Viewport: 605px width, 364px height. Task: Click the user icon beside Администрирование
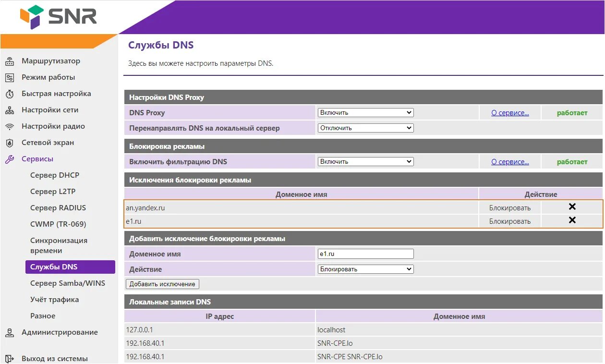tap(10, 332)
